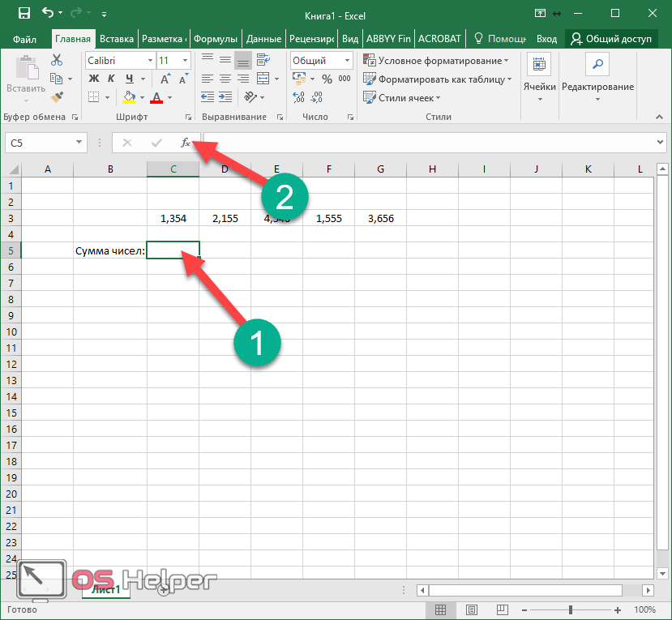Image resolution: width=672 pixels, height=620 pixels.
Task: Click Условное форматирование button
Action: click(x=436, y=61)
